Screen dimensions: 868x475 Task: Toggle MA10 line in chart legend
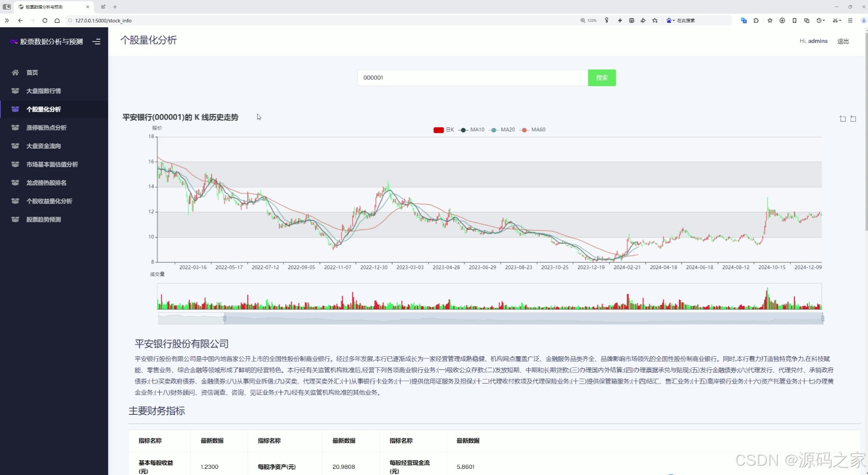click(471, 130)
